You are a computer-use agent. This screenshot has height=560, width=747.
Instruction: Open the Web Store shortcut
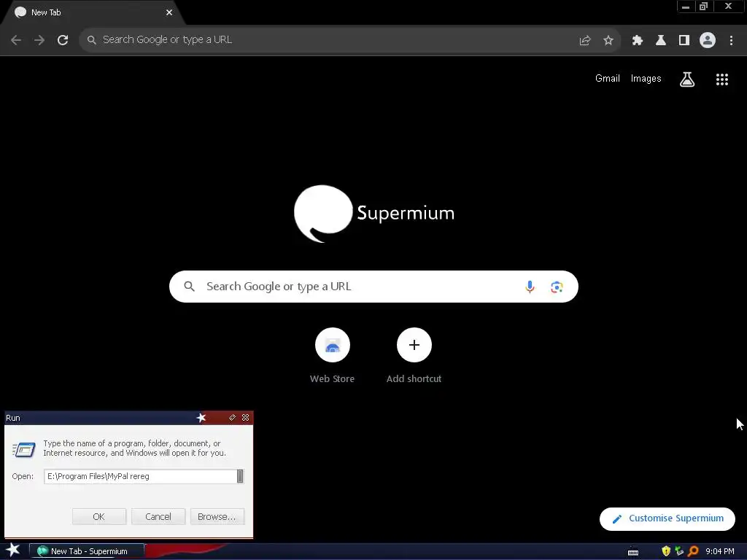[x=333, y=356]
